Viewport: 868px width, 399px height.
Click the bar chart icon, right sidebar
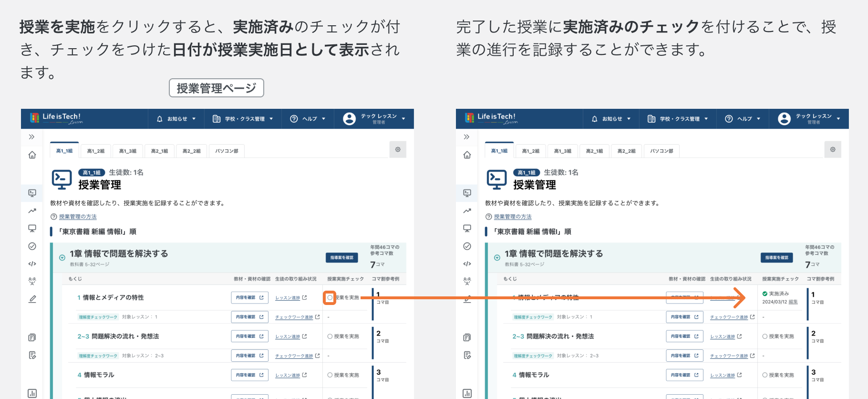(x=467, y=393)
